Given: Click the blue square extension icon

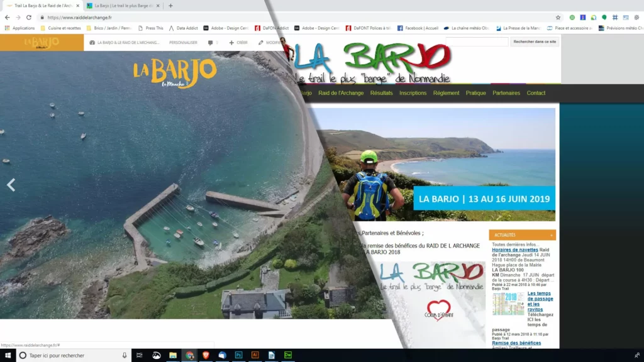Looking at the screenshot, I should [583, 18].
